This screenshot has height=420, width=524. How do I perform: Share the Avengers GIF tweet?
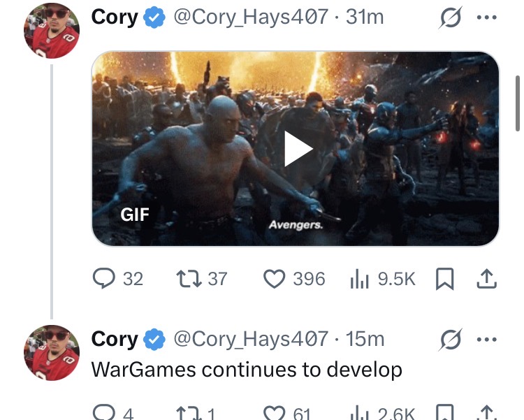pyautogui.click(x=486, y=279)
